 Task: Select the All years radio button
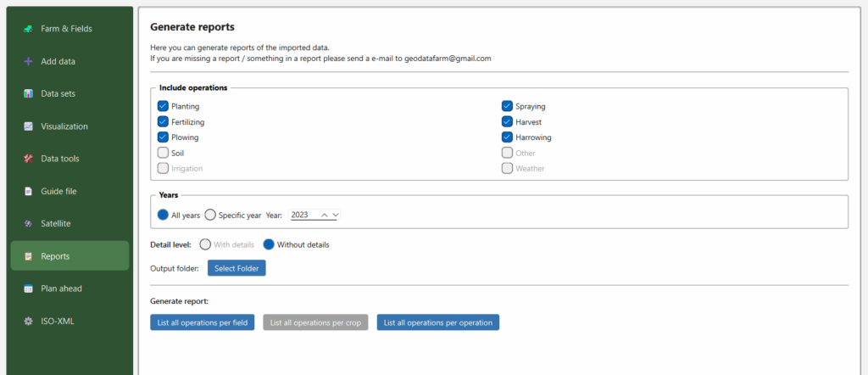click(164, 215)
